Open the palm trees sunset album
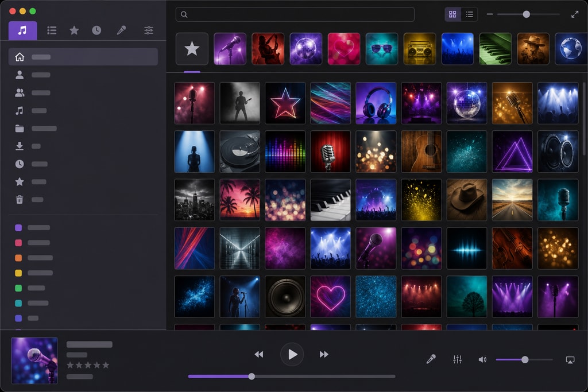588x392 pixels. click(239, 200)
